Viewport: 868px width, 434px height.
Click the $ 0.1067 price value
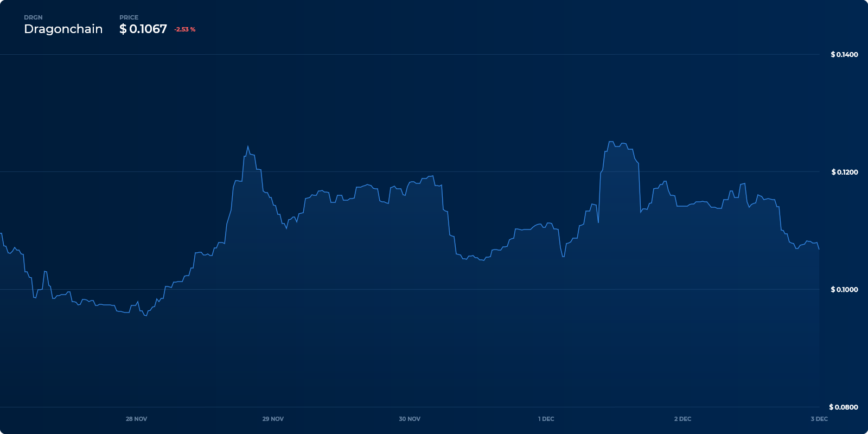[x=143, y=29]
